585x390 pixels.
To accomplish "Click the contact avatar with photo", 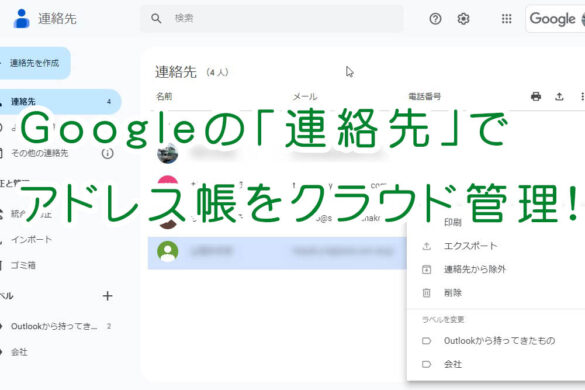I will tap(168, 153).
